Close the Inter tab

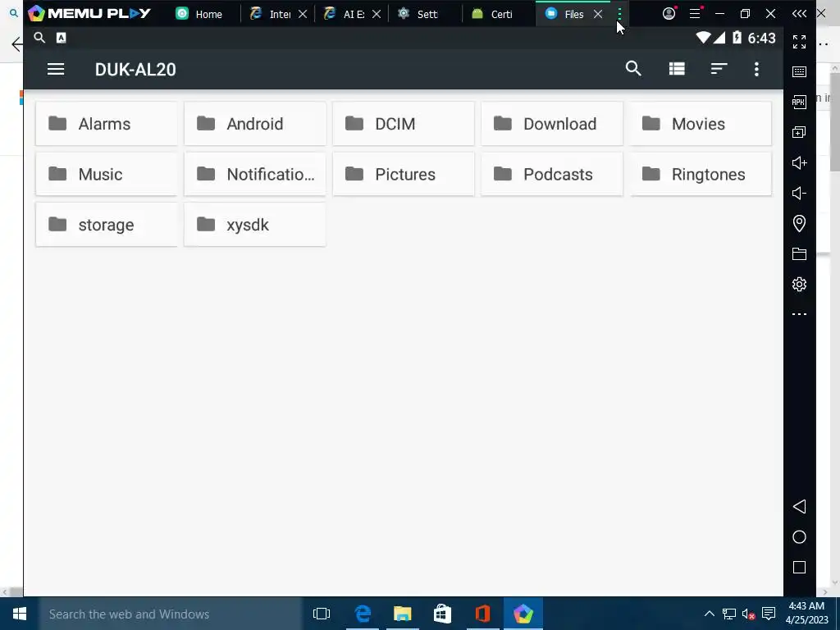(x=303, y=14)
